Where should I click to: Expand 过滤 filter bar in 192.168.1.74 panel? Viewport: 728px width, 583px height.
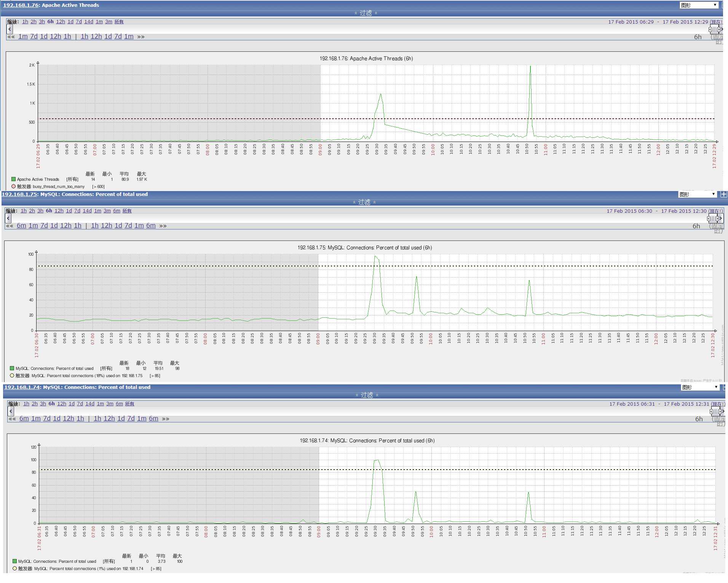point(367,395)
